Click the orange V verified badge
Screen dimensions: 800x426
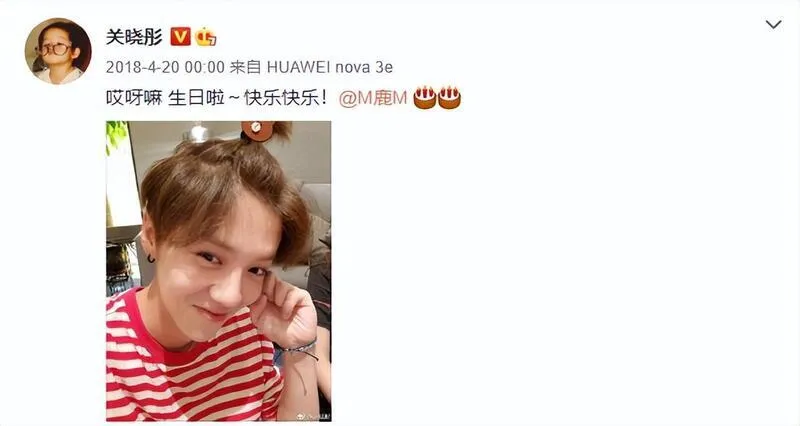[x=180, y=37]
